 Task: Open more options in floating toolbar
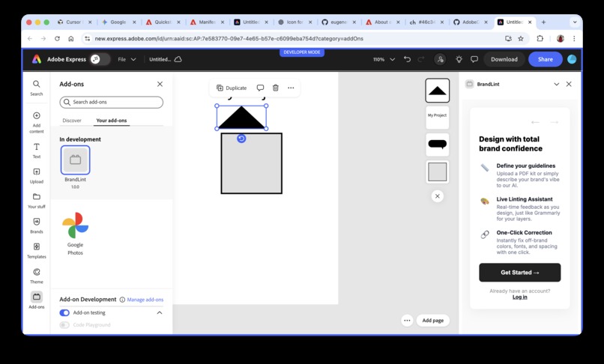(291, 88)
